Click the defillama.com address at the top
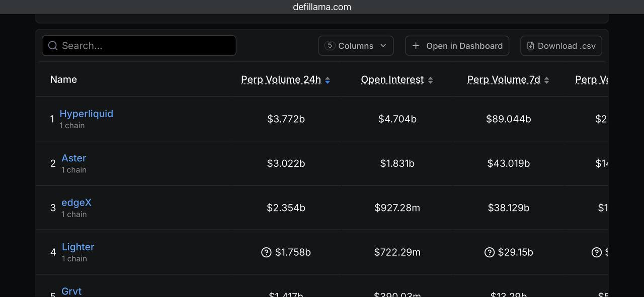 pyautogui.click(x=322, y=7)
